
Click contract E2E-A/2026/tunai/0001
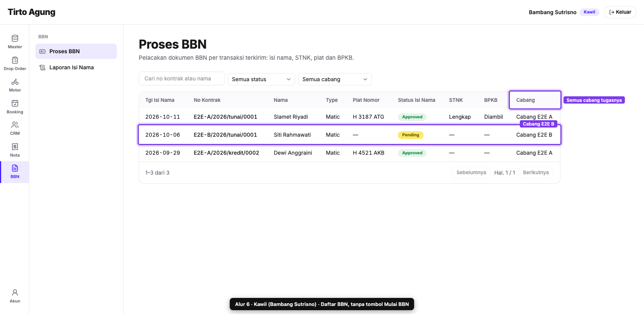[225, 117]
